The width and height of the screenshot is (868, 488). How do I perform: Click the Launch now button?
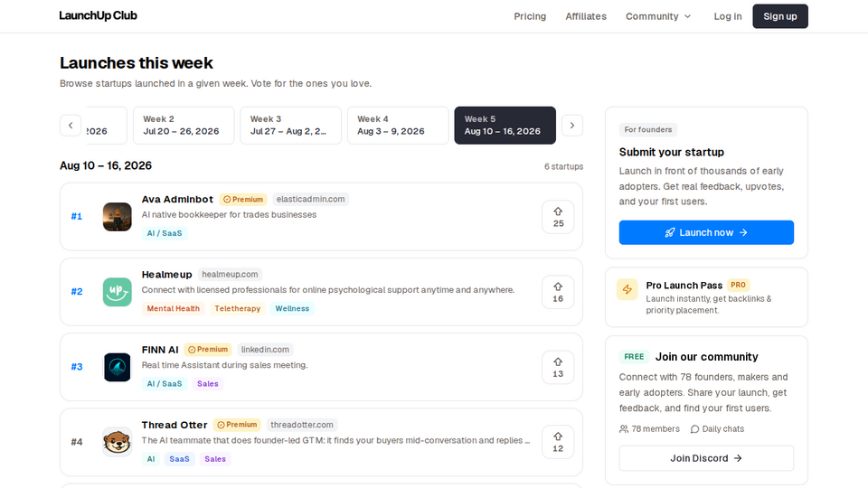pyautogui.click(x=706, y=232)
